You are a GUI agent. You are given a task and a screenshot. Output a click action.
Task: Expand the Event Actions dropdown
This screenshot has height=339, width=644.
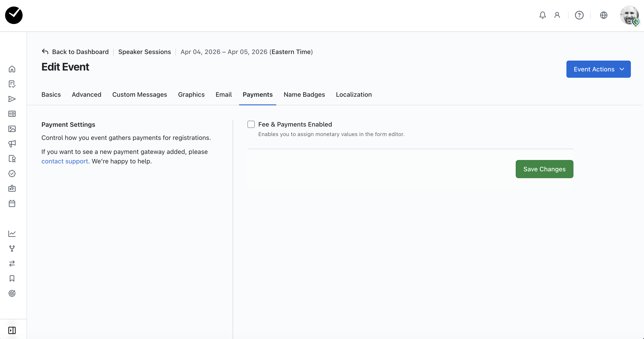(598, 69)
